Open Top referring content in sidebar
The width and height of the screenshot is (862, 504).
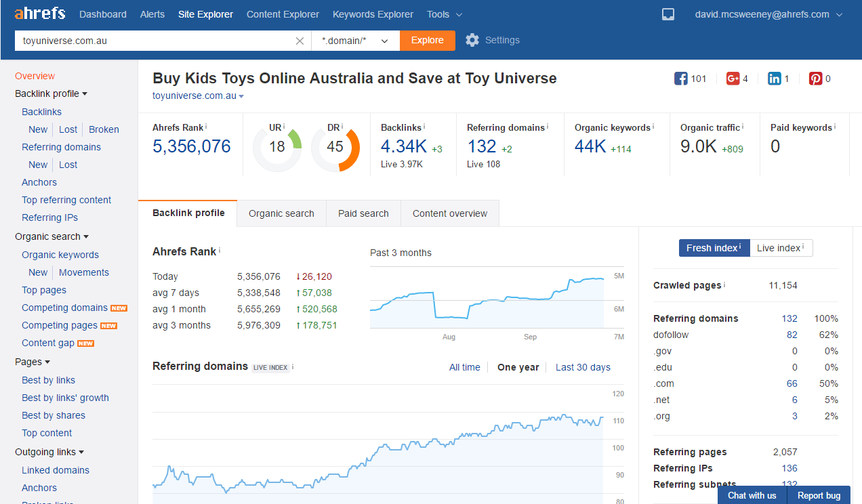tap(66, 200)
